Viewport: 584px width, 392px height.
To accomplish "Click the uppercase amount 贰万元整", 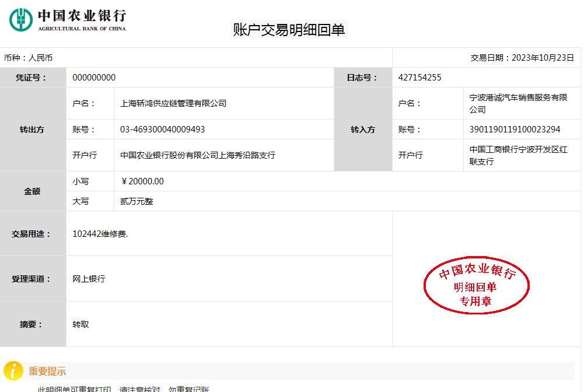I will (137, 201).
